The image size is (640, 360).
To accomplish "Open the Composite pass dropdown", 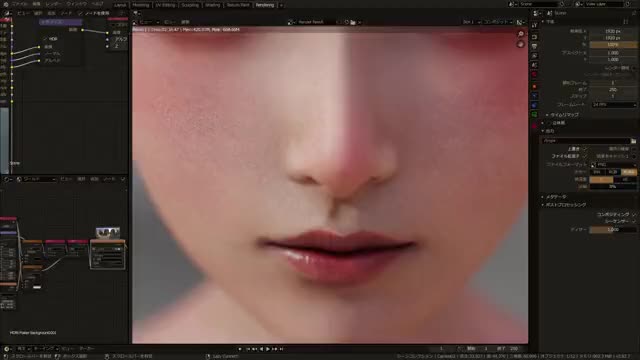I will (497, 22).
